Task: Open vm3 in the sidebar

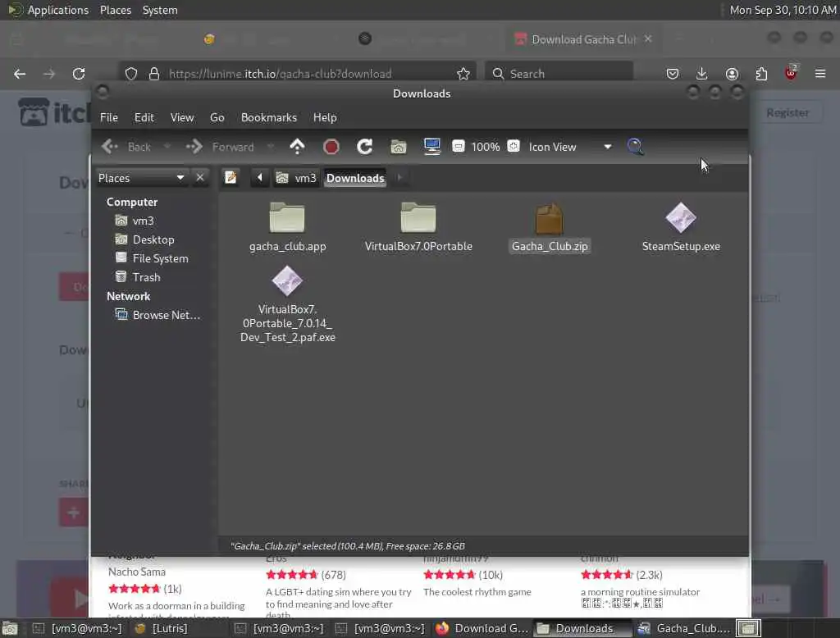Action: pos(143,221)
